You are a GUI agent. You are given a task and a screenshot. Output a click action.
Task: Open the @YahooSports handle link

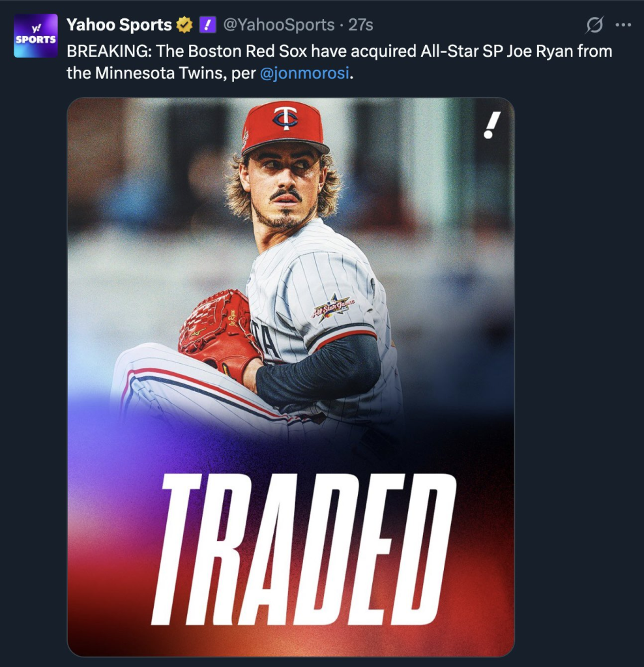pos(279,25)
